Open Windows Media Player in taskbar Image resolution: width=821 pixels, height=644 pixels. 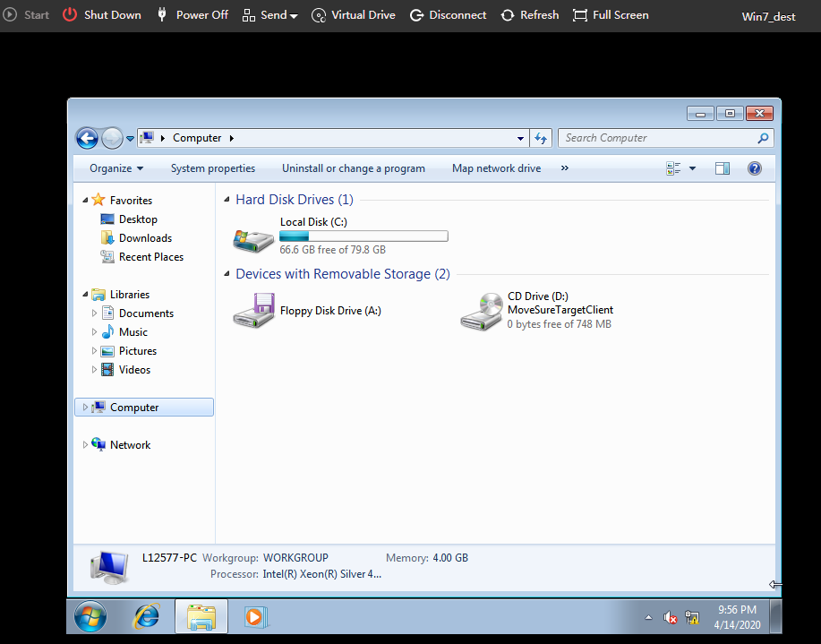[x=255, y=616]
